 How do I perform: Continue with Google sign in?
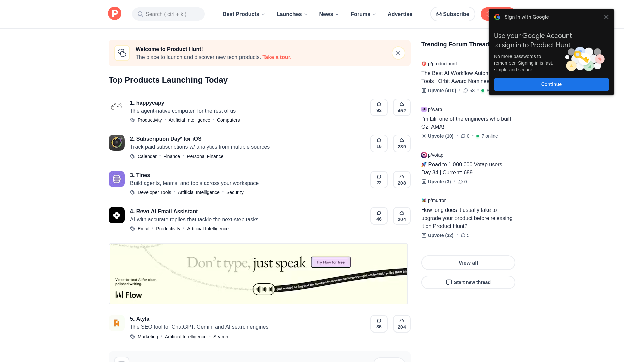pos(551,84)
